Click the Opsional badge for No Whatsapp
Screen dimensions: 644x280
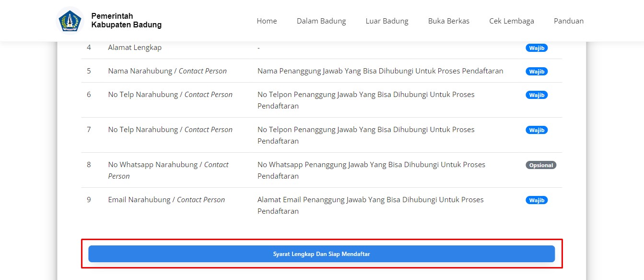tap(540, 165)
